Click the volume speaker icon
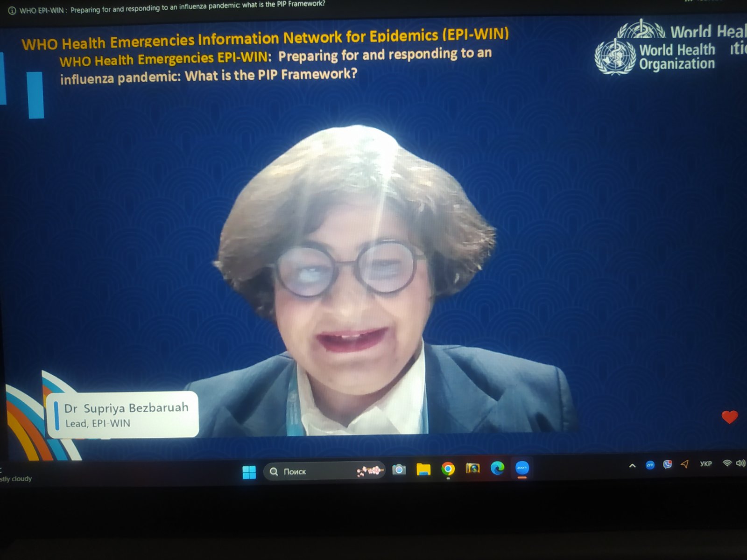 tap(740, 463)
